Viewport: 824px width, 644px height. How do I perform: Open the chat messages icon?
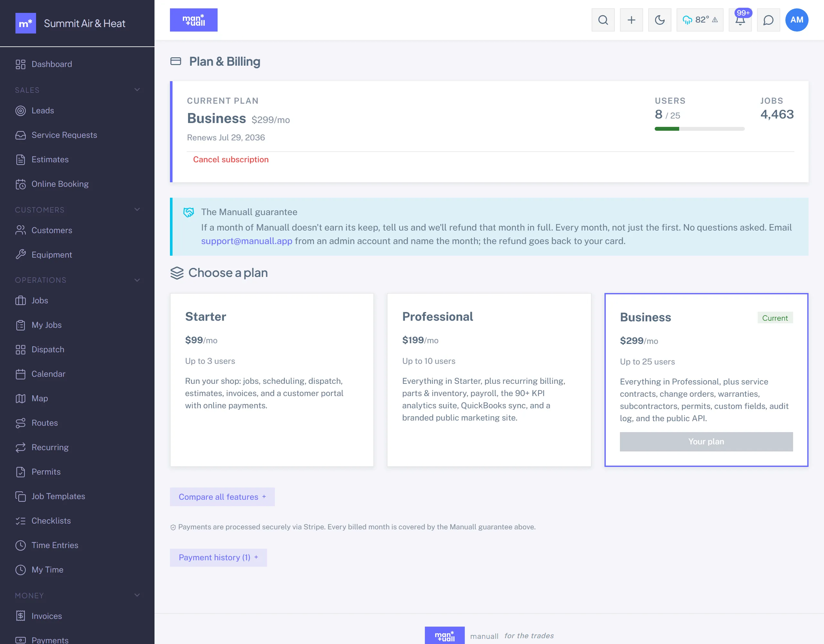[x=768, y=20]
